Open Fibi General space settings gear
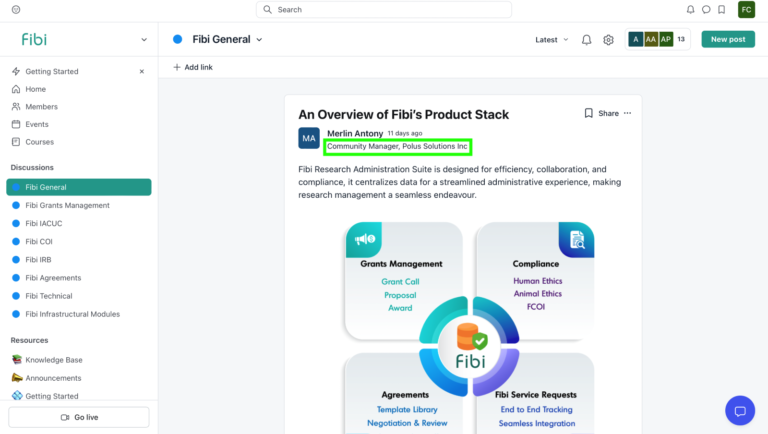Image resolution: width=768 pixels, height=434 pixels. [608, 40]
